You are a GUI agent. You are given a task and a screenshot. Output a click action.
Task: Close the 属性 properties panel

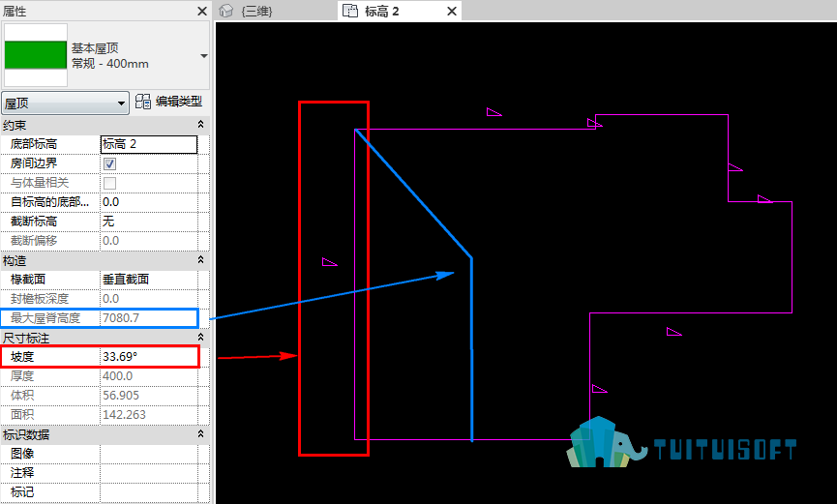pyautogui.click(x=202, y=12)
